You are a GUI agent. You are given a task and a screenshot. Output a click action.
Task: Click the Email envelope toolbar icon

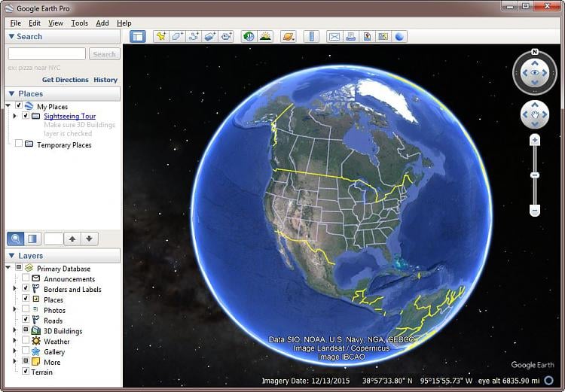tap(334, 36)
